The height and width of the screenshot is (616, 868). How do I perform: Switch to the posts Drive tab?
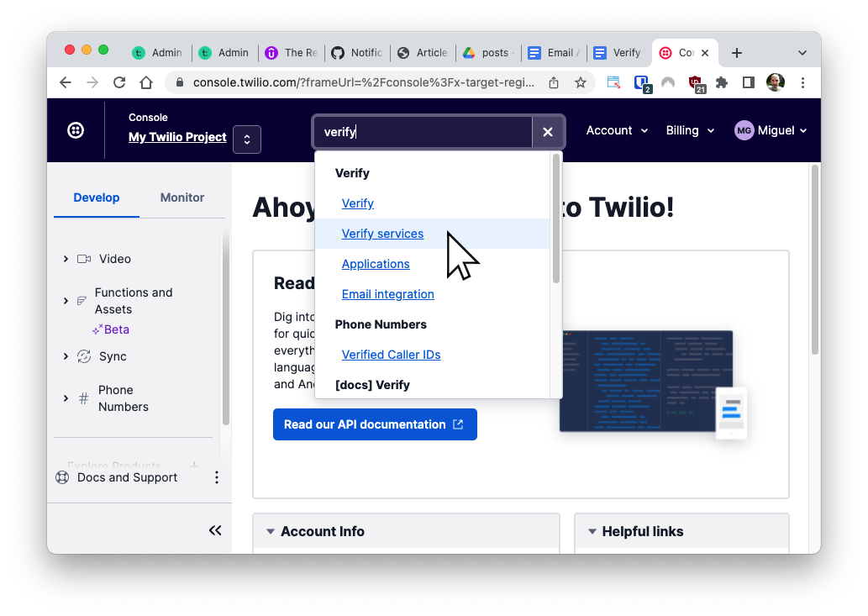489,53
